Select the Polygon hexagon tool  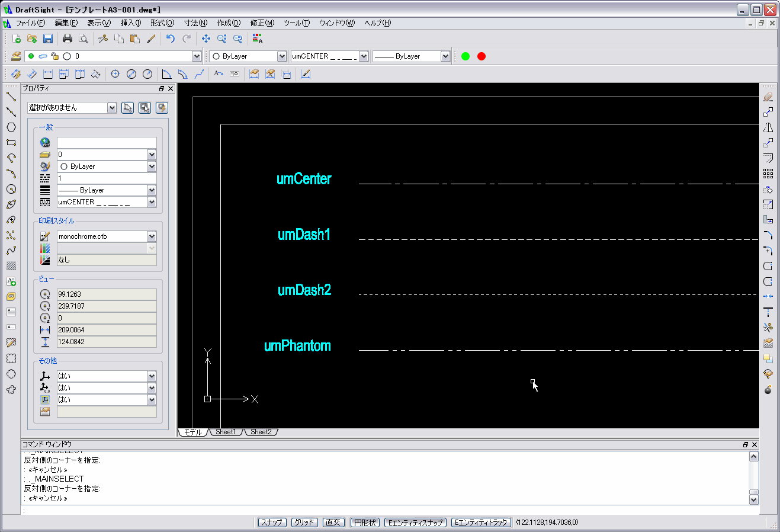[x=11, y=127]
